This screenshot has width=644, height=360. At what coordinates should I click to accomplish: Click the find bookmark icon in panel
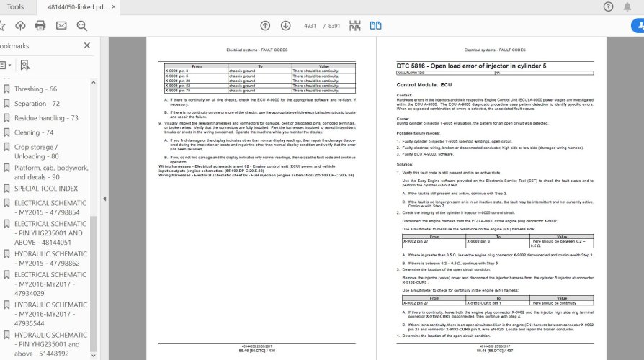(x=24, y=65)
